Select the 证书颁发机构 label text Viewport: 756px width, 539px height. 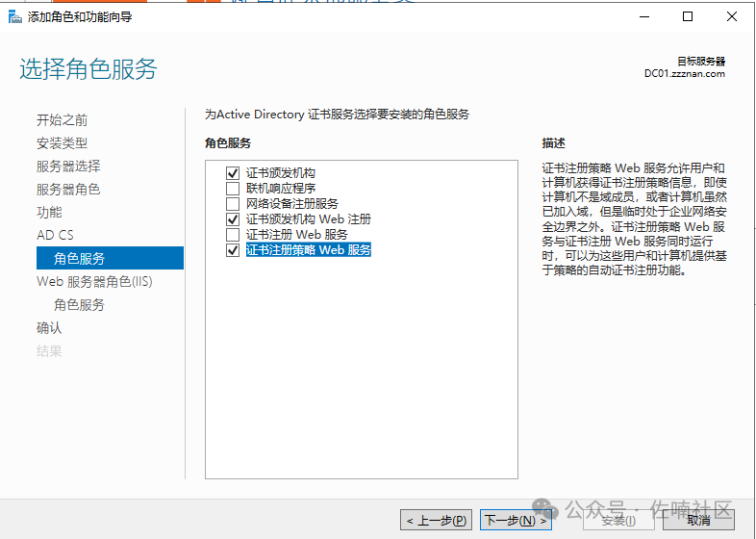281,172
